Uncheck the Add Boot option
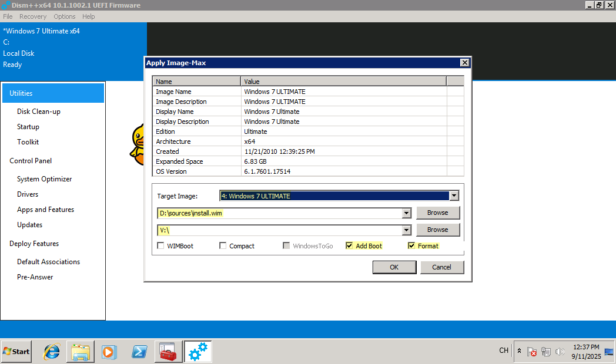This screenshot has width=616, height=364. point(349,246)
